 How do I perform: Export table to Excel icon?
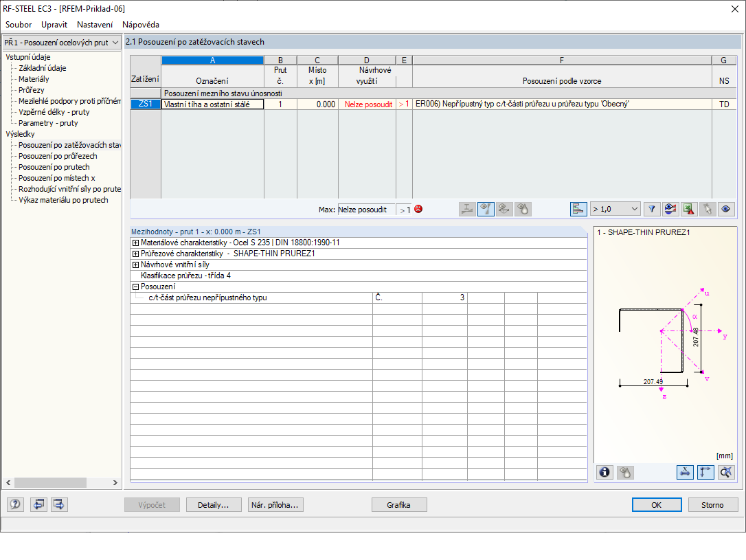coord(689,209)
